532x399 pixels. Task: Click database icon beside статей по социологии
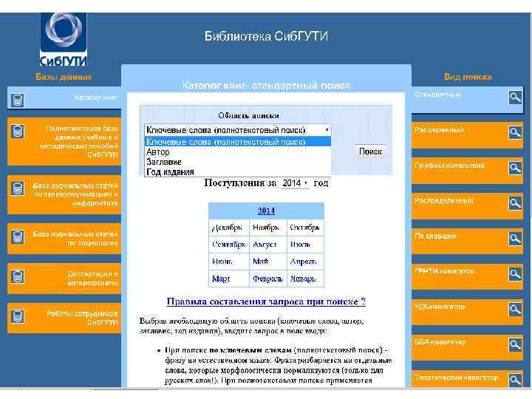tap(17, 237)
